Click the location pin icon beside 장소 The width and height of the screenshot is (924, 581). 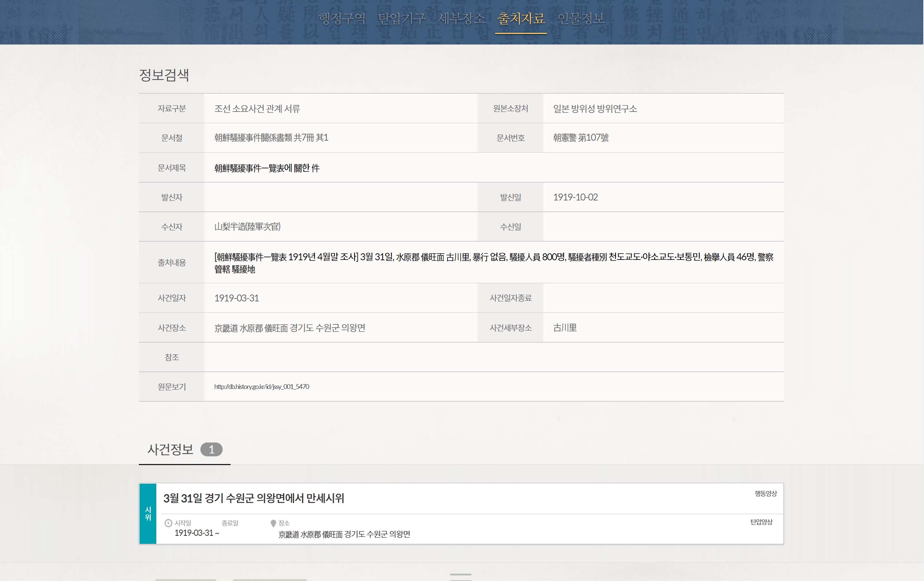273,523
